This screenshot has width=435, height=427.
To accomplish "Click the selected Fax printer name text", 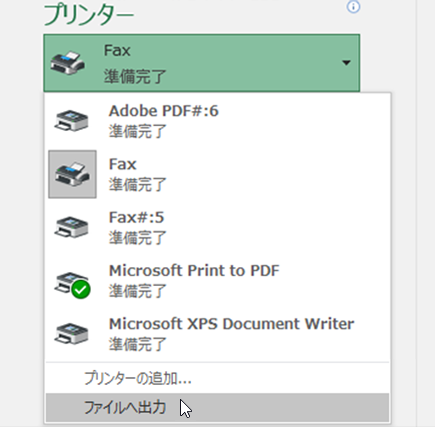I will (x=117, y=51).
